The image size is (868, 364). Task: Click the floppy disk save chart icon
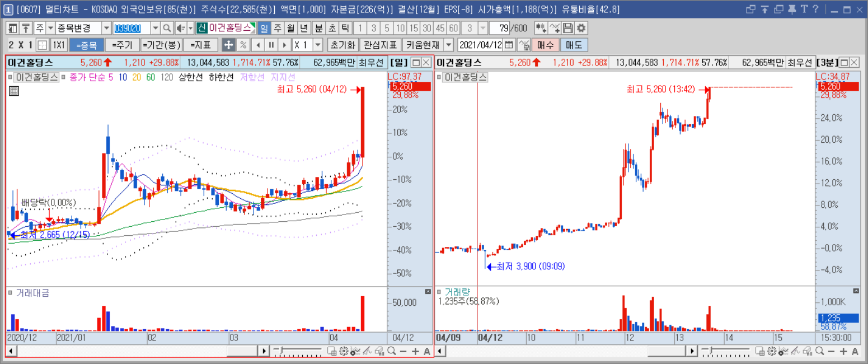(x=568, y=28)
